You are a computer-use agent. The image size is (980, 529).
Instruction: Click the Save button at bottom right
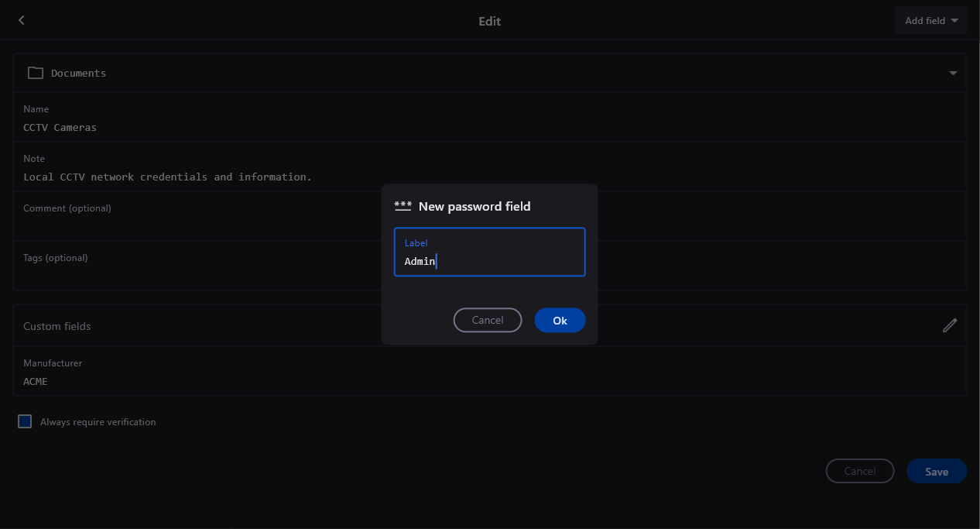click(936, 471)
